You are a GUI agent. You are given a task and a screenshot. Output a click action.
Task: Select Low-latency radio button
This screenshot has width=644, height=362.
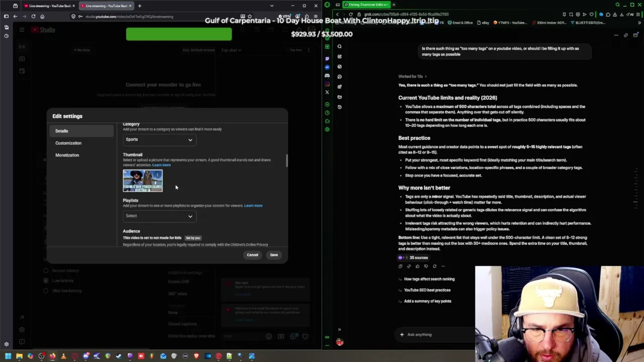(46, 281)
